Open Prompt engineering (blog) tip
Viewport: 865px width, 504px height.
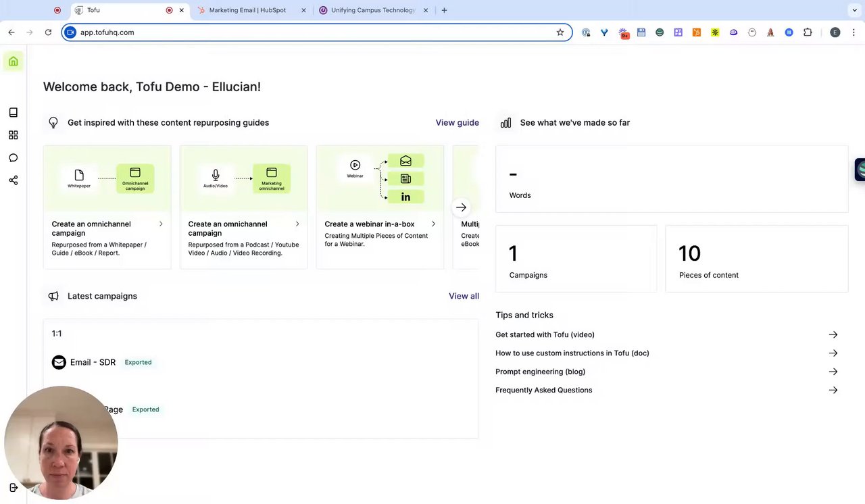pyautogui.click(x=540, y=372)
